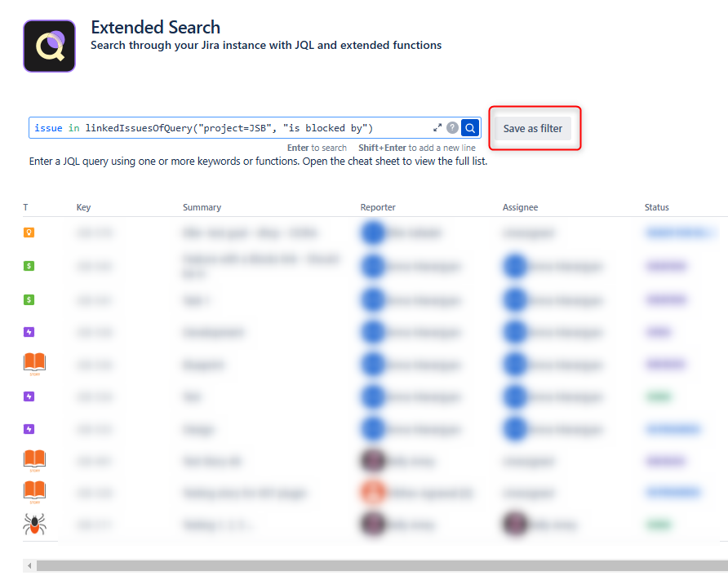Click the 'Enter to search' hint text
The height and width of the screenshot is (580, 728).
[x=317, y=148]
